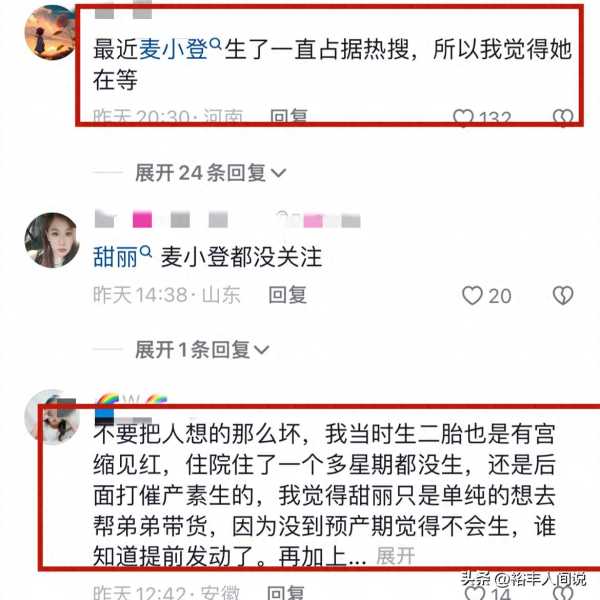Open sunset cartoon avatar profile

[x=51, y=33]
